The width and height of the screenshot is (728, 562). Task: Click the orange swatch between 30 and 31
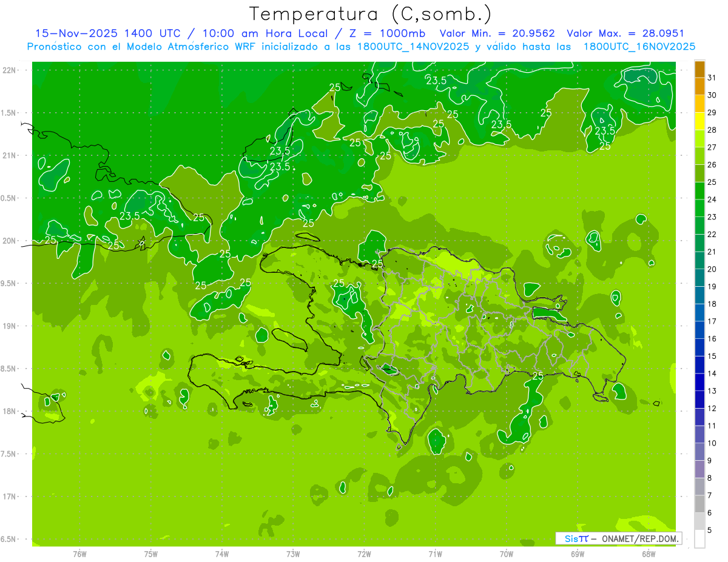pos(699,87)
